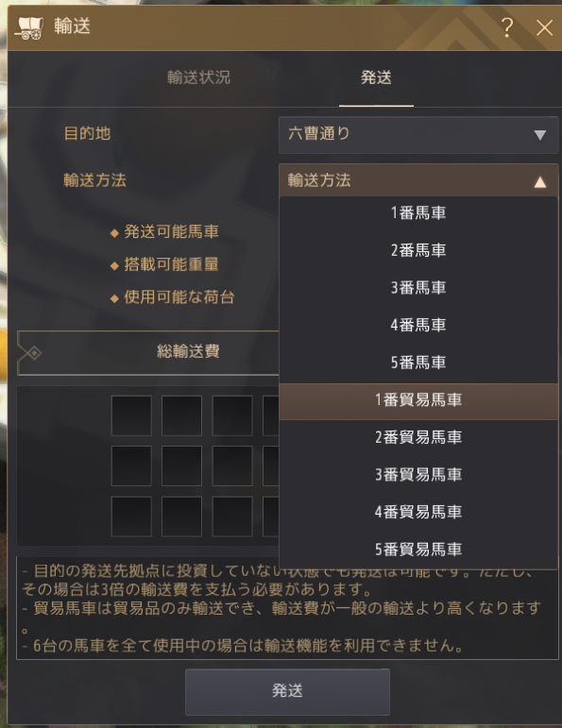Close the 輸送 window with X
Viewport: 562px width, 728px height.
click(544, 28)
